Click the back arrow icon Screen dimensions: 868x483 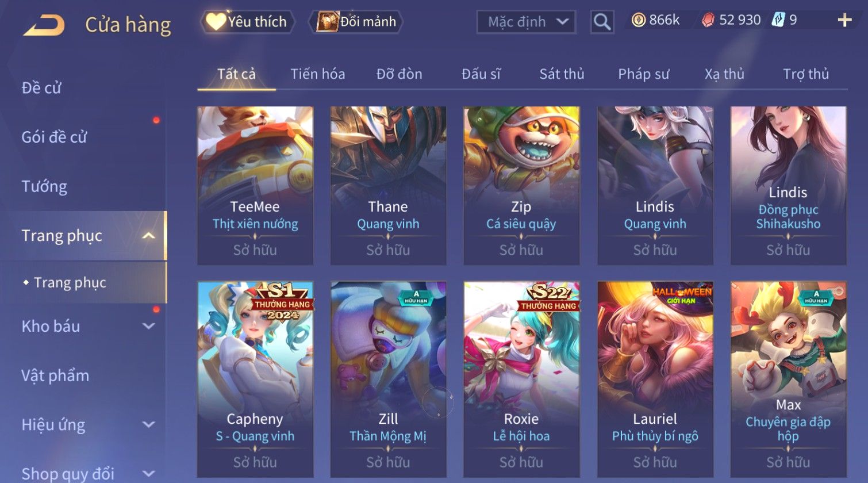pos(44,25)
